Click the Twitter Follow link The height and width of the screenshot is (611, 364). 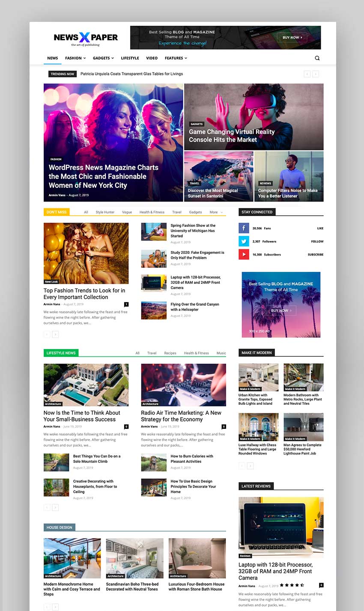(317, 242)
